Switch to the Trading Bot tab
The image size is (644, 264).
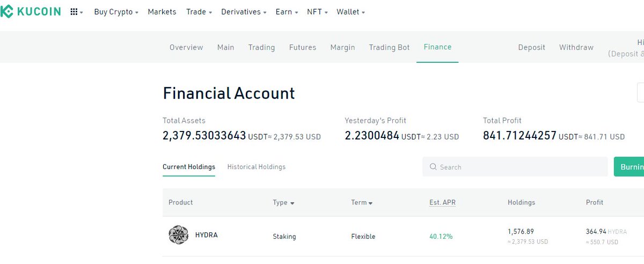pyautogui.click(x=389, y=47)
